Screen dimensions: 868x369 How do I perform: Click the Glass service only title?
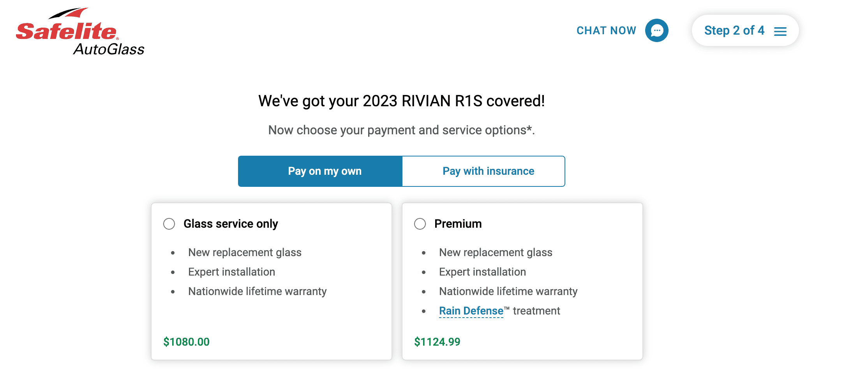[x=231, y=224]
